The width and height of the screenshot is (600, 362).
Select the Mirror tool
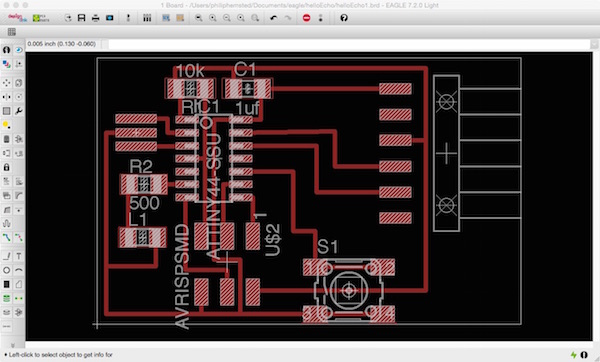(7, 97)
